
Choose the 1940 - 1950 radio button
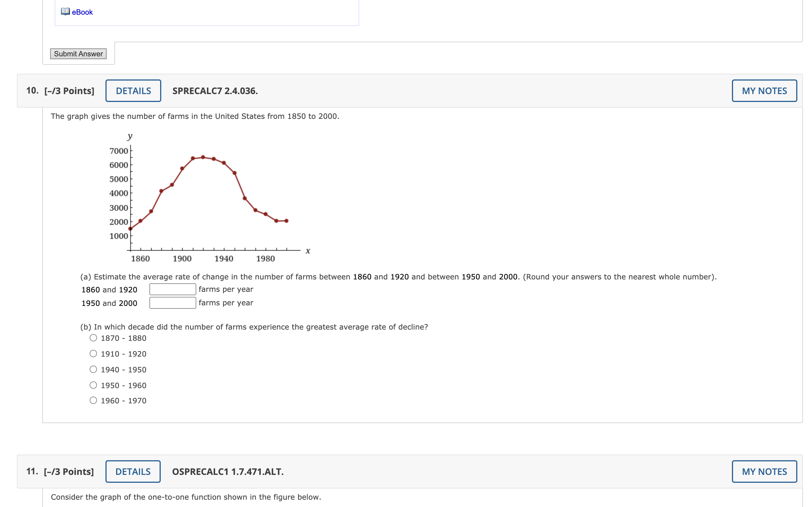click(93, 370)
